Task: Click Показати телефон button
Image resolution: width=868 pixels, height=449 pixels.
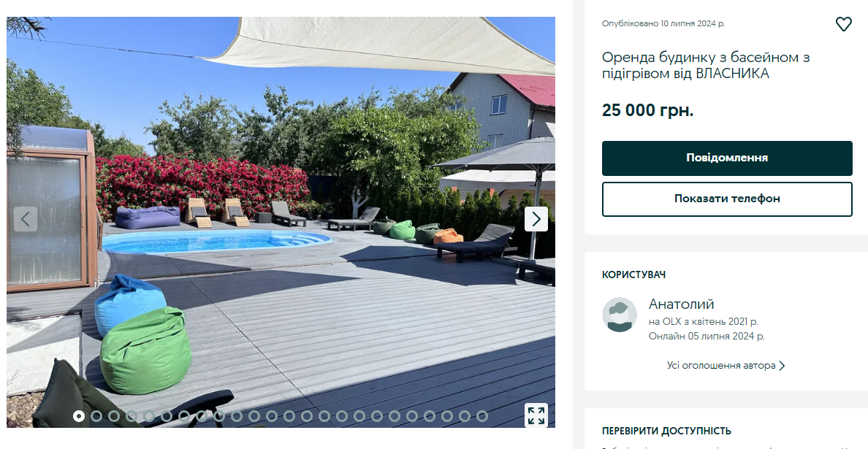Action: (727, 199)
